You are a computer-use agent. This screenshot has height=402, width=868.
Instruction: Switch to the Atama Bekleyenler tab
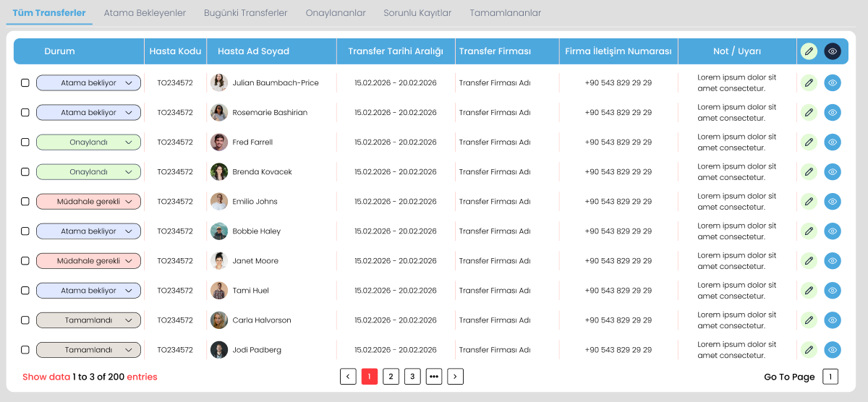(x=145, y=13)
